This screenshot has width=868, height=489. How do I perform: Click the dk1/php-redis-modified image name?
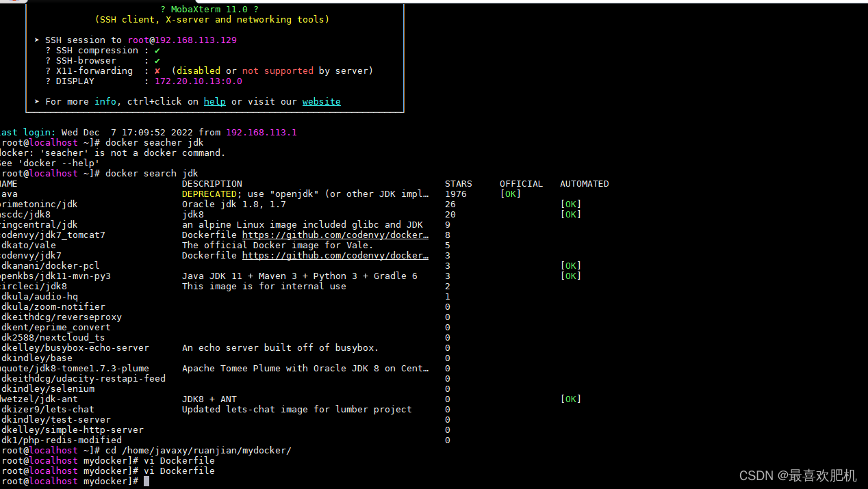pos(61,440)
